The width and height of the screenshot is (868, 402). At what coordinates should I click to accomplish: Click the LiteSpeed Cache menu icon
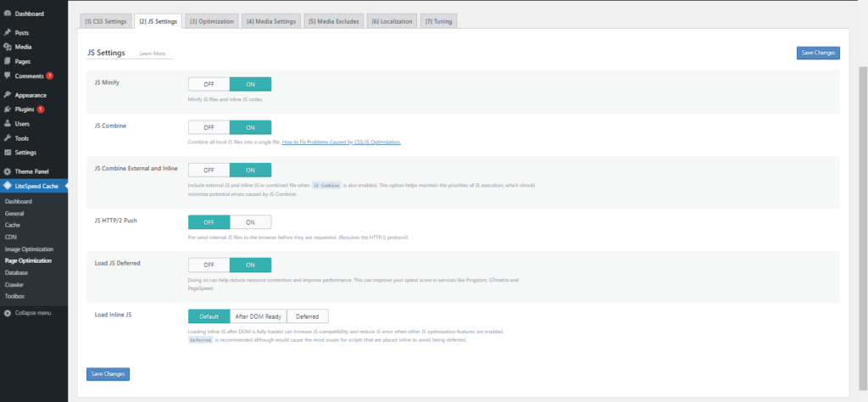[8, 186]
